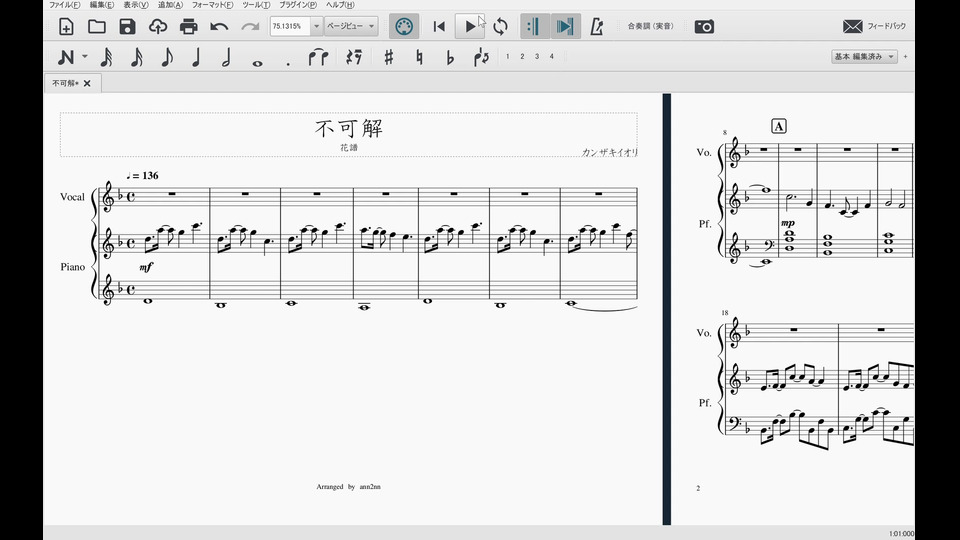Add a new workspace with plus button

906,56
